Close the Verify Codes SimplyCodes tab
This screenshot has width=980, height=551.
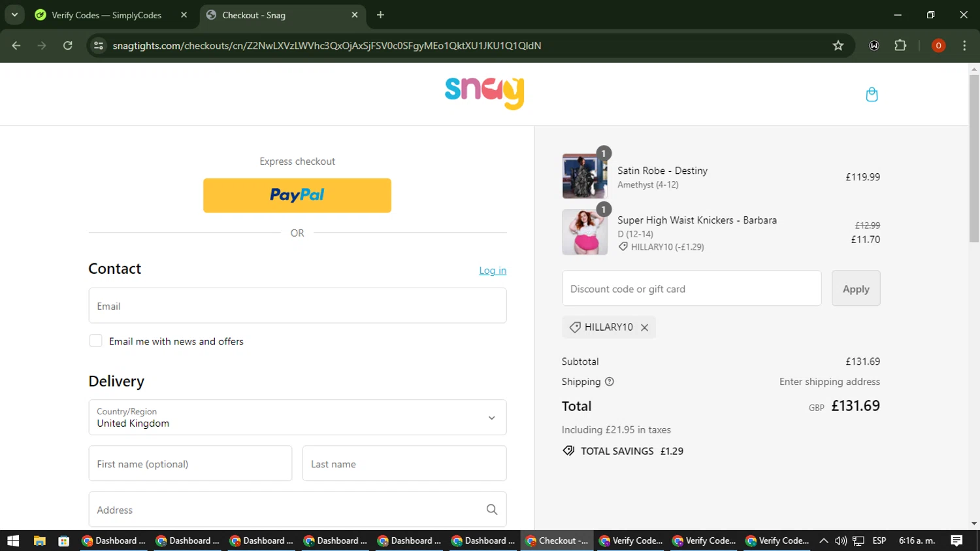[184, 14]
